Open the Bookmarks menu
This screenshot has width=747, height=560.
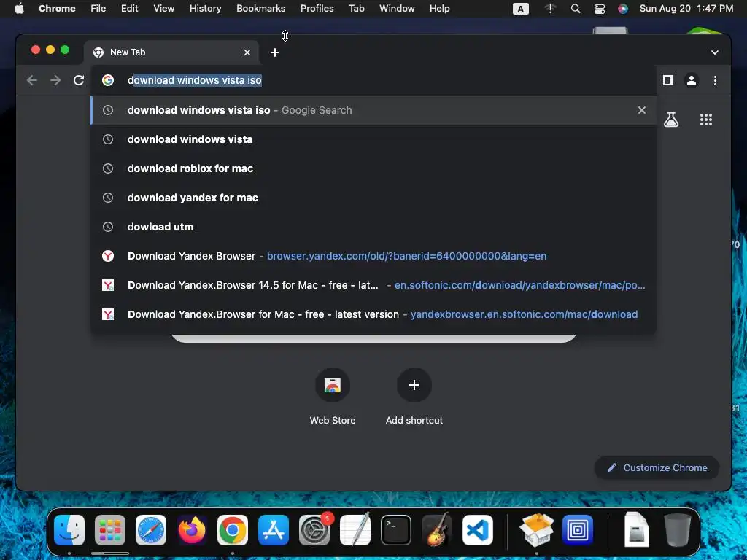click(260, 9)
